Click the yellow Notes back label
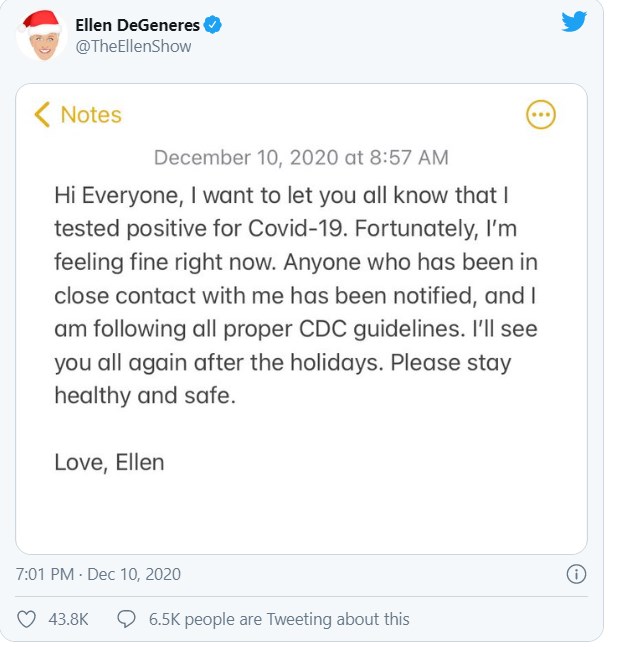Image resolution: width=624 pixels, height=647 pixels. coord(91,114)
